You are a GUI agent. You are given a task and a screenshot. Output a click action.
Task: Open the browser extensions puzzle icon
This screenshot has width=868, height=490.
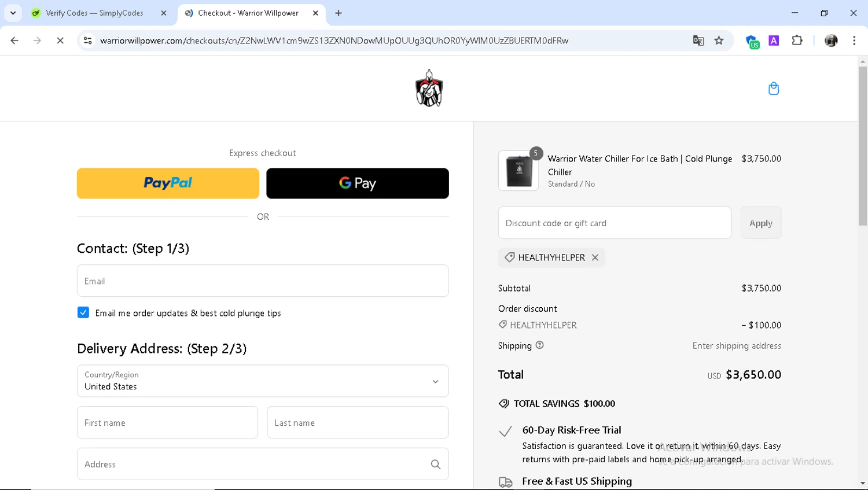(797, 40)
